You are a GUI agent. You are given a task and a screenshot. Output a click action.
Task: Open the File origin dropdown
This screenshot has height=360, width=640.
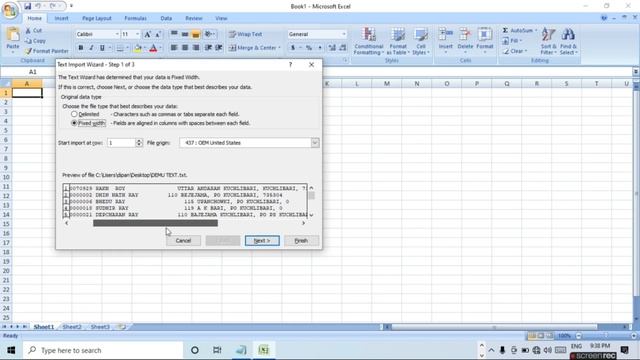[x=315, y=143]
